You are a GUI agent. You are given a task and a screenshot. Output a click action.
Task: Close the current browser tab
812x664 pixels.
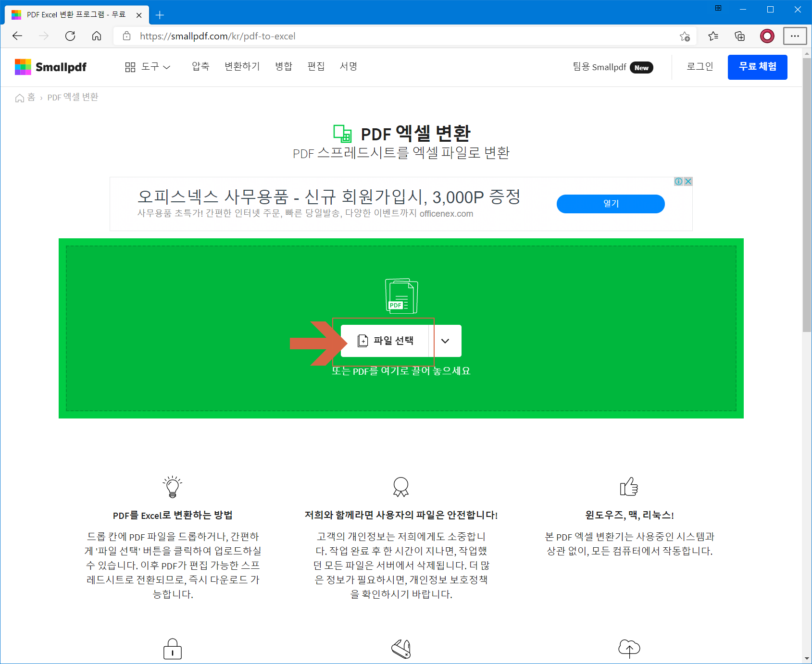coord(139,15)
